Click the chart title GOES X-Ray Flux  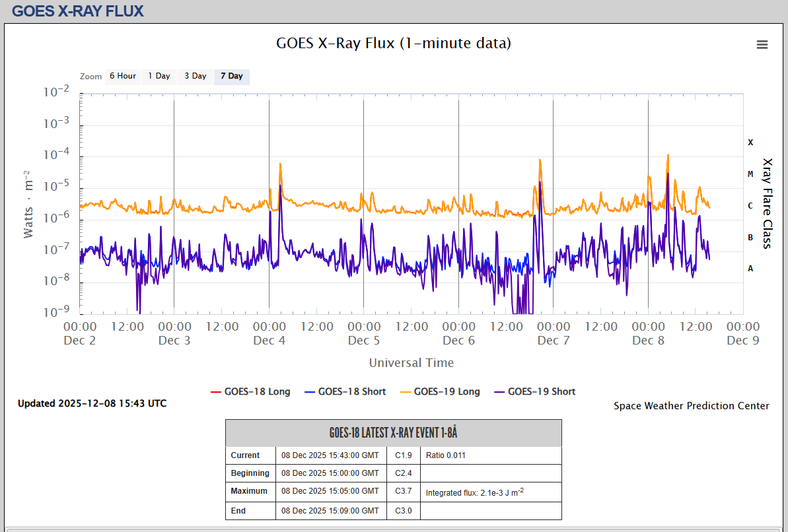click(x=393, y=44)
